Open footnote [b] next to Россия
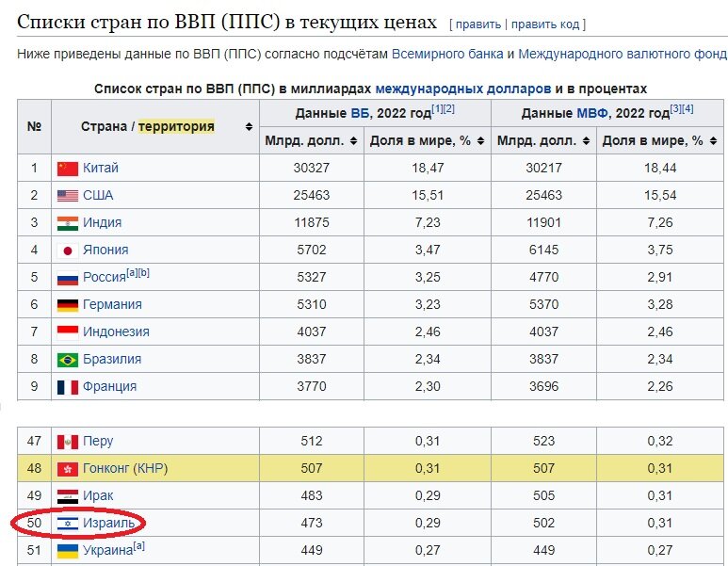728x566 pixels. click(x=144, y=273)
